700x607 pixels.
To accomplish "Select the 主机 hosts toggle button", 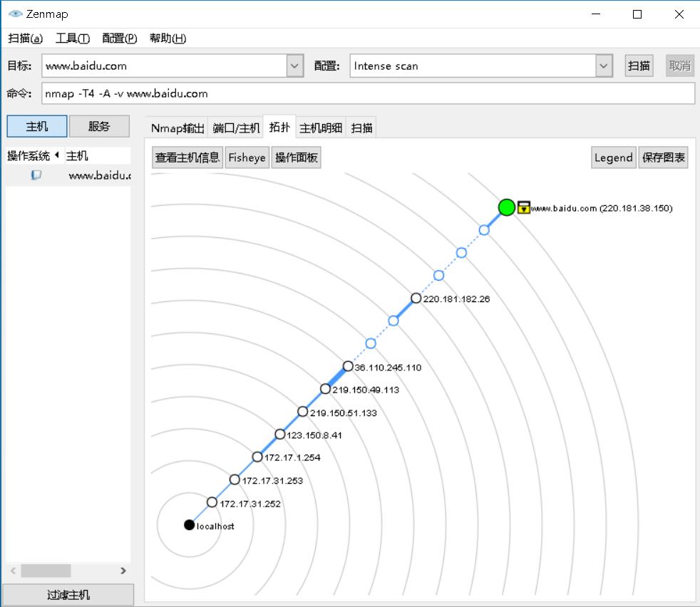I will 37,126.
